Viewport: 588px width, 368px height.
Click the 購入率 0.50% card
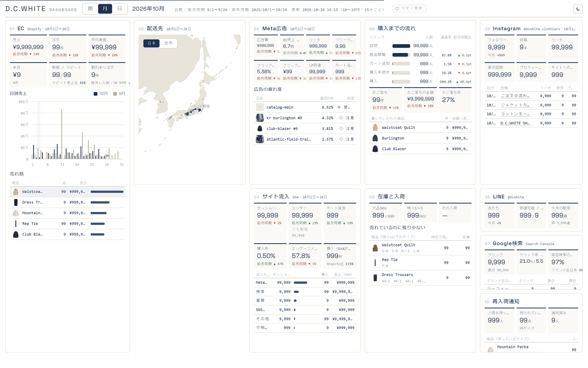click(x=270, y=255)
